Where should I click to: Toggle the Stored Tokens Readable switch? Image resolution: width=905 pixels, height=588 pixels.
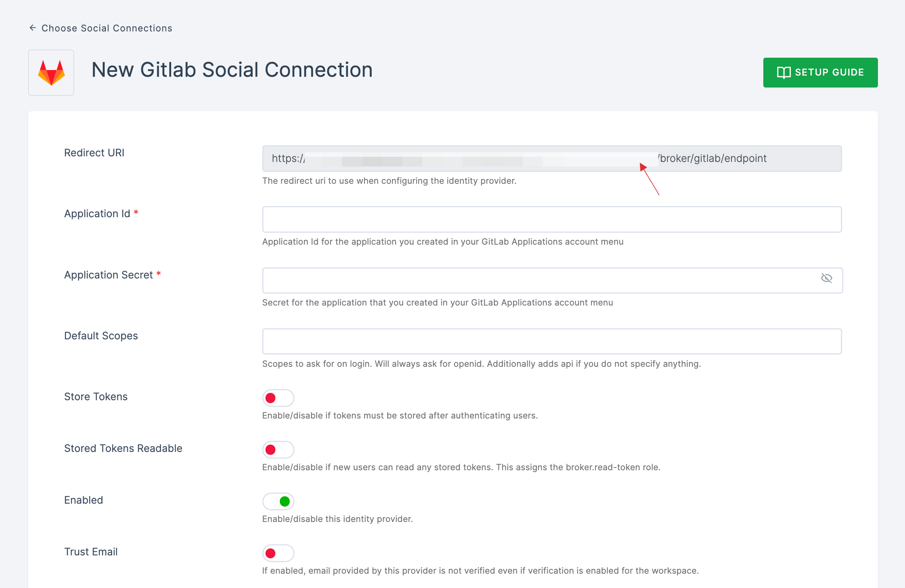pyautogui.click(x=277, y=449)
